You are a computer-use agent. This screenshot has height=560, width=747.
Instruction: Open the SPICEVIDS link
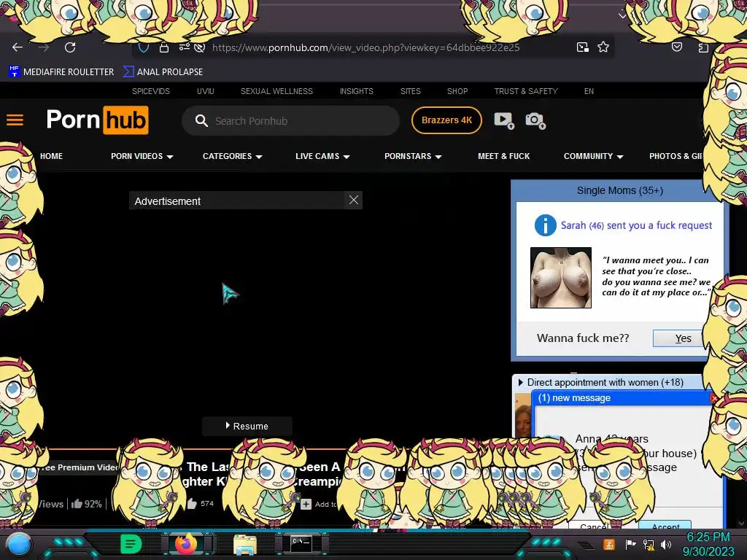(150, 91)
